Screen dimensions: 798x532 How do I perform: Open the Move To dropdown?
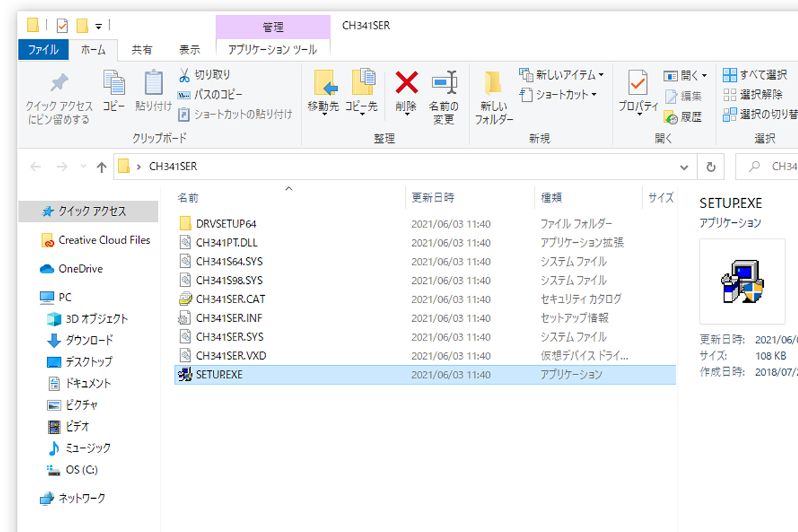(x=324, y=112)
